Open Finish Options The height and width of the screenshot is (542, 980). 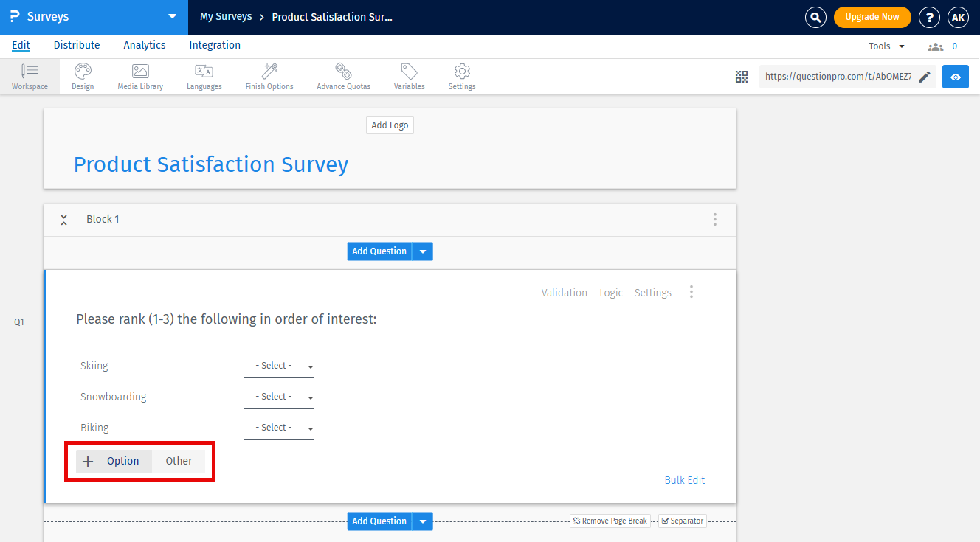coord(269,76)
